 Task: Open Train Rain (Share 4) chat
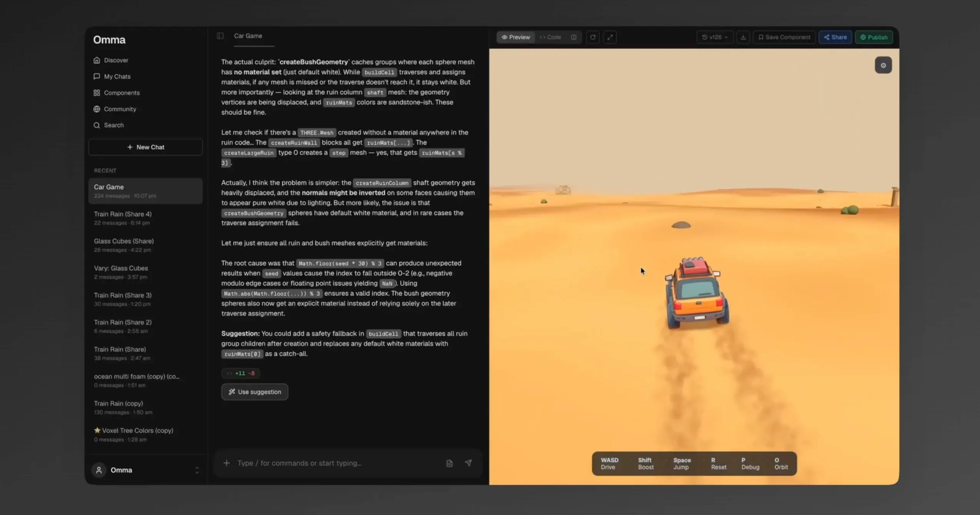[145, 218]
